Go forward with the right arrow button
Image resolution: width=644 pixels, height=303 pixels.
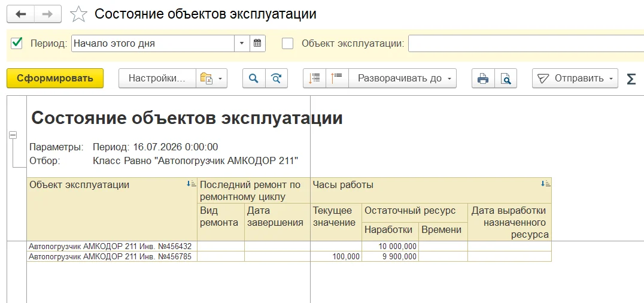point(48,14)
